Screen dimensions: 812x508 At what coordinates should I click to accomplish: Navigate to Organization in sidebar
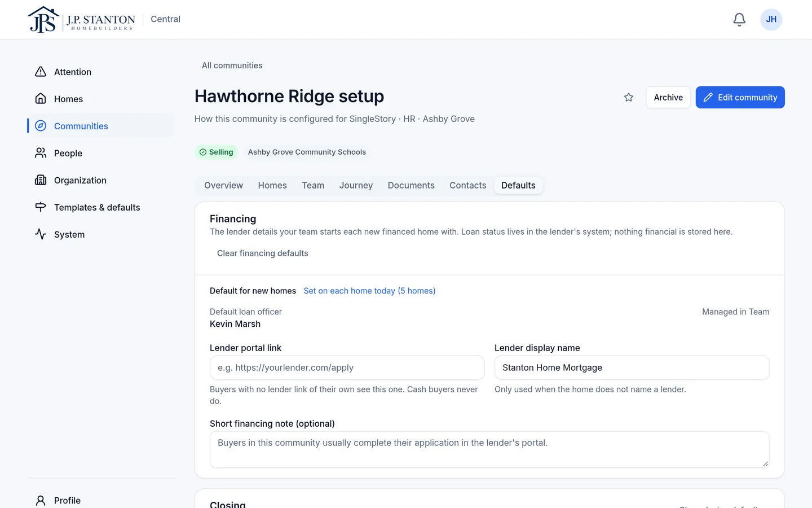click(80, 181)
